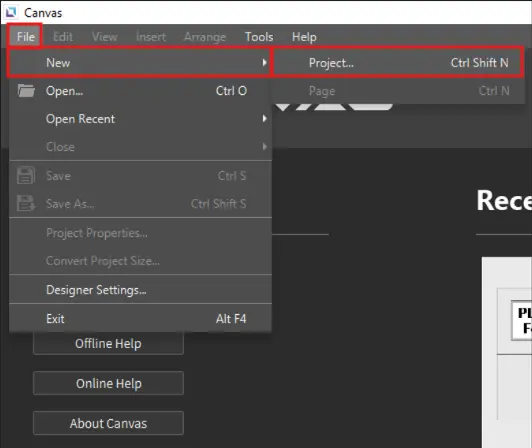Expand the Close submenu arrow
532x448 pixels.
pyautogui.click(x=264, y=147)
